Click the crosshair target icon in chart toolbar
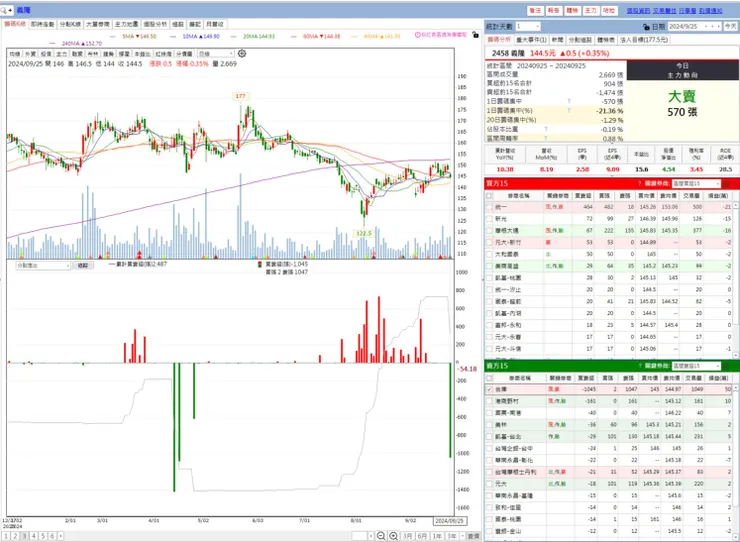740x542 pixels. tap(242, 53)
